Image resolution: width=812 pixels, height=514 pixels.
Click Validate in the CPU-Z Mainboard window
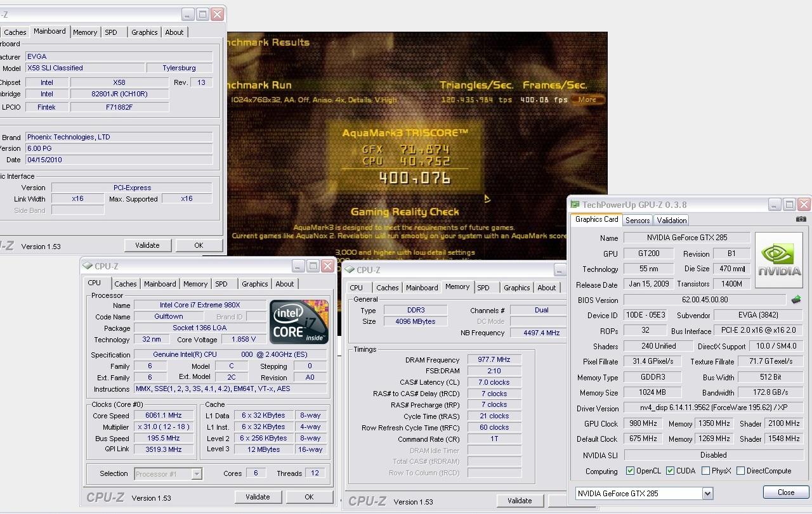147,245
